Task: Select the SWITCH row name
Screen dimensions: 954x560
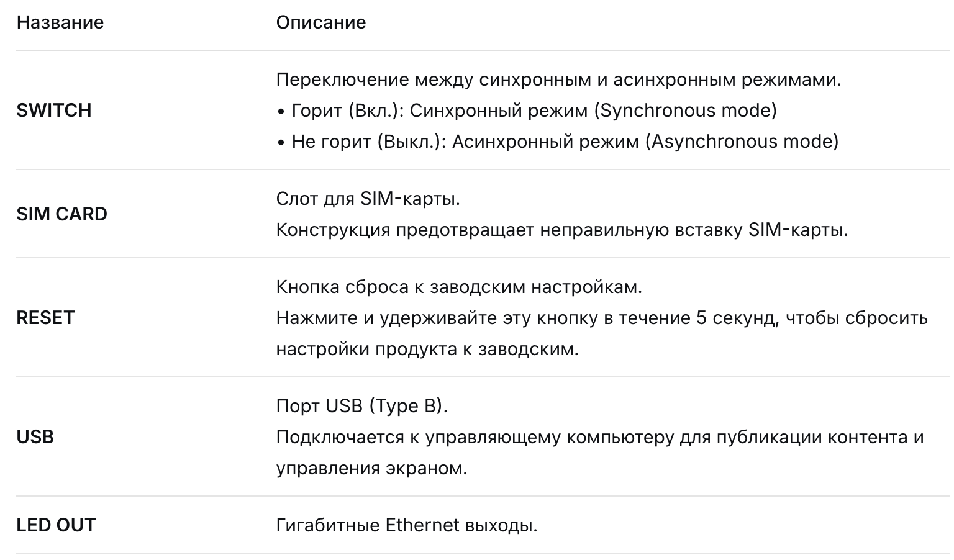Action: point(54,111)
